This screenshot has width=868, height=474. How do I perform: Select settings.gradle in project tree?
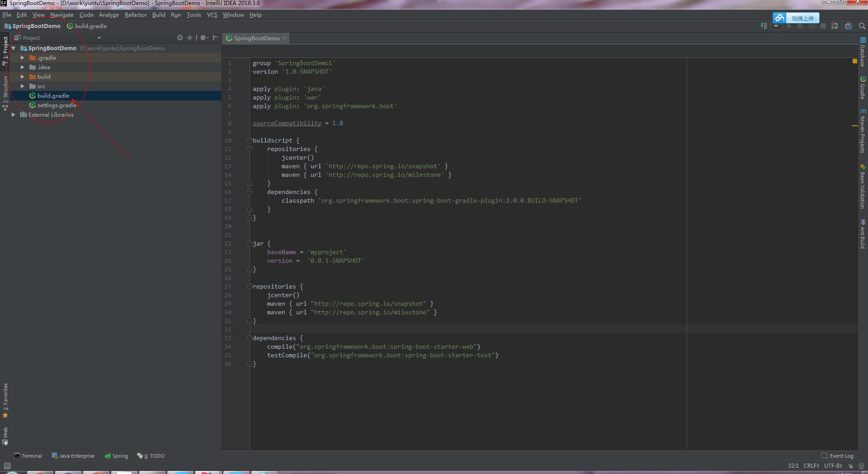click(57, 105)
